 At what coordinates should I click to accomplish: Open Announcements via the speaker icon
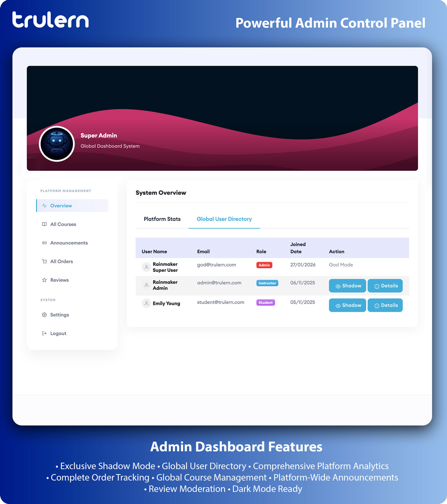coord(44,243)
